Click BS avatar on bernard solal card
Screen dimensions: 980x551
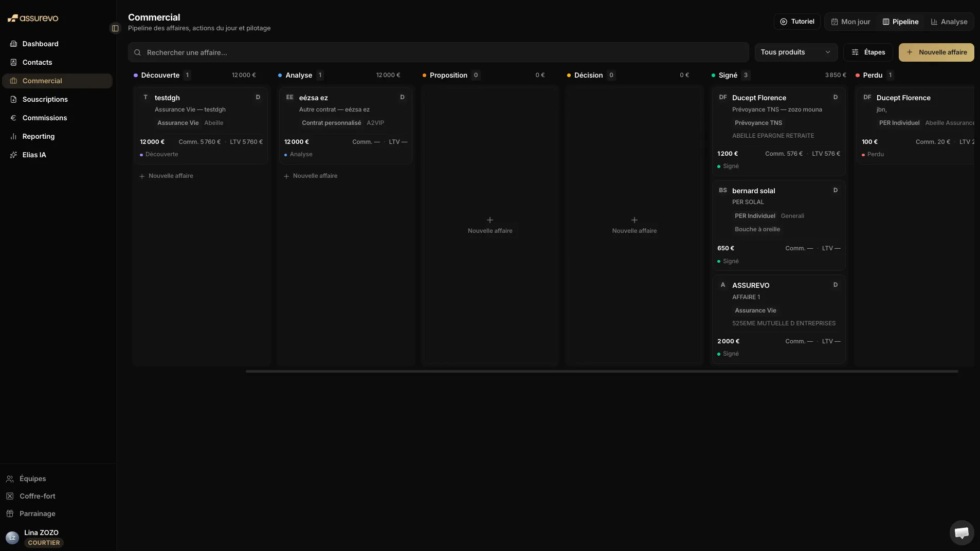pos(723,190)
